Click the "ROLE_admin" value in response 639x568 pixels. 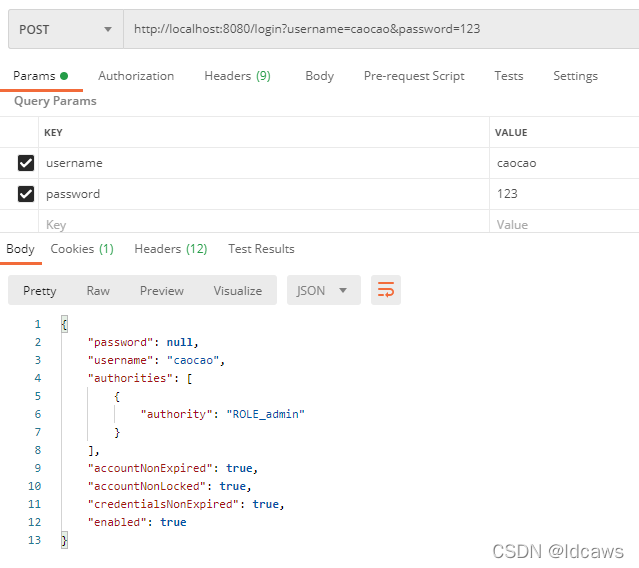point(265,414)
